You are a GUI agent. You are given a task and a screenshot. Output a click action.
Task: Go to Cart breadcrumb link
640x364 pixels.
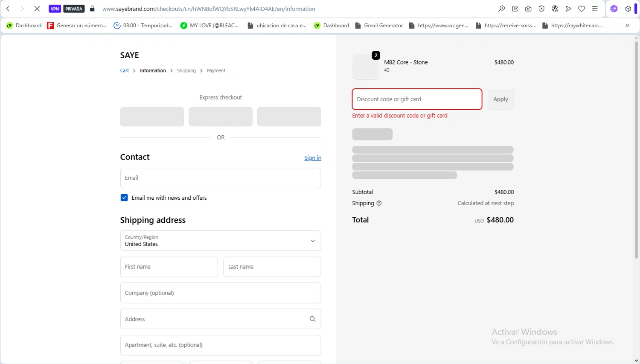125,70
